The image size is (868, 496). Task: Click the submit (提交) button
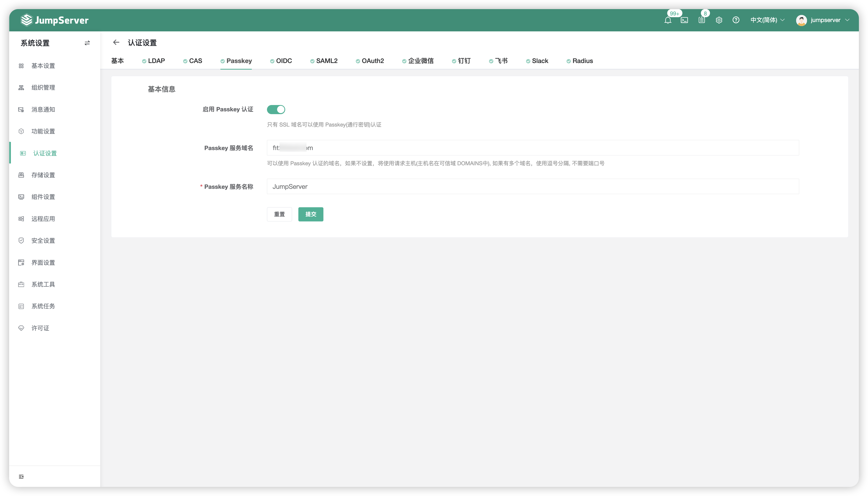tap(311, 214)
